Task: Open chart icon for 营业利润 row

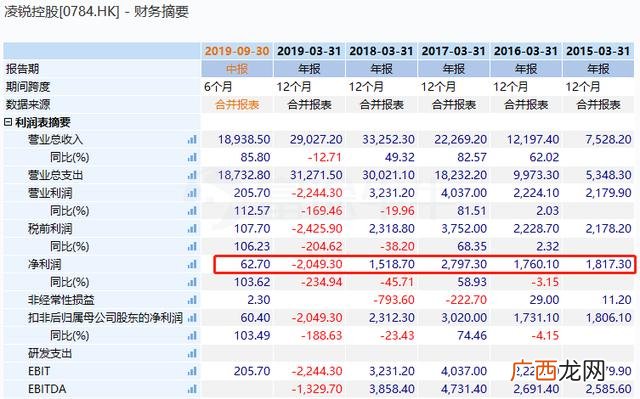Action: 192,193
